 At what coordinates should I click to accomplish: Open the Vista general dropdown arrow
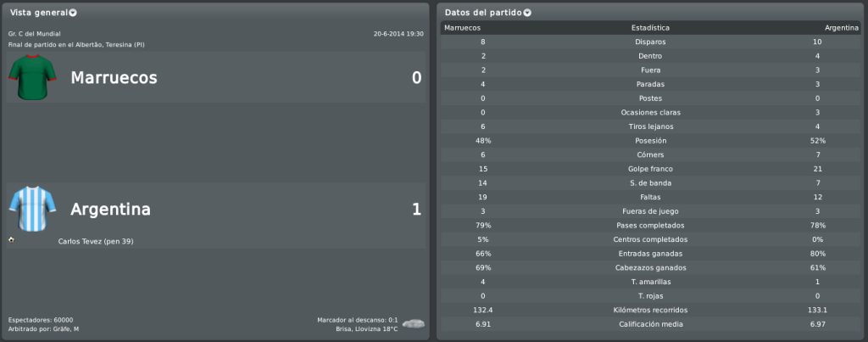73,13
